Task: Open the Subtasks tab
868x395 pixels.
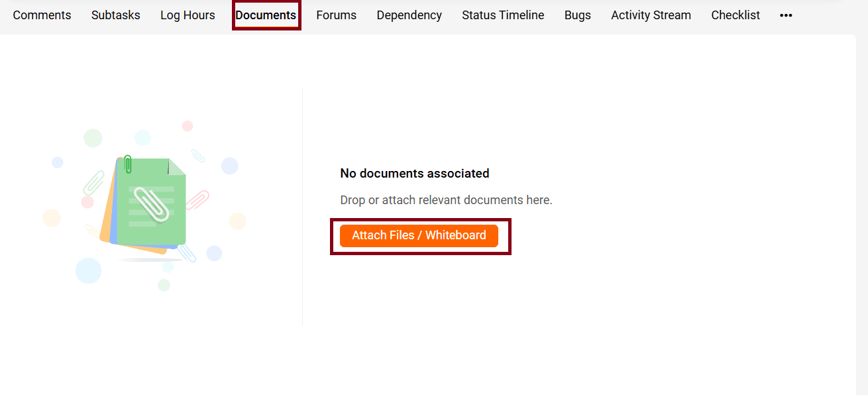Action: [x=116, y=15]
